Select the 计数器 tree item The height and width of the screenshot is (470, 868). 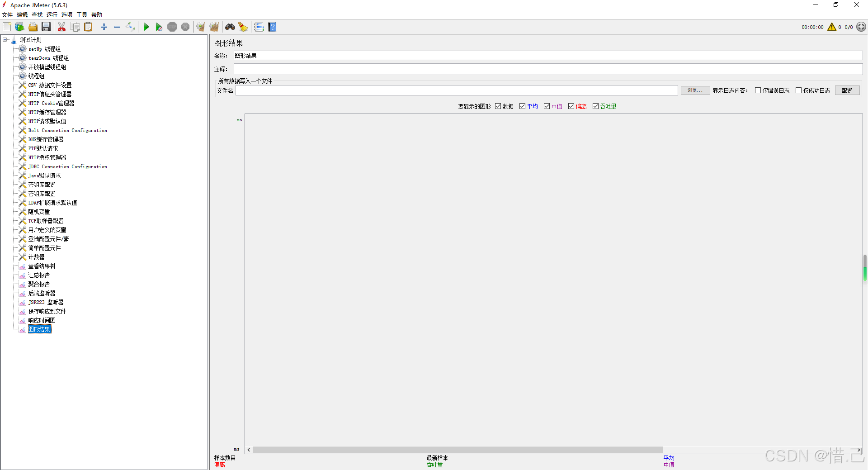(36, 257)
